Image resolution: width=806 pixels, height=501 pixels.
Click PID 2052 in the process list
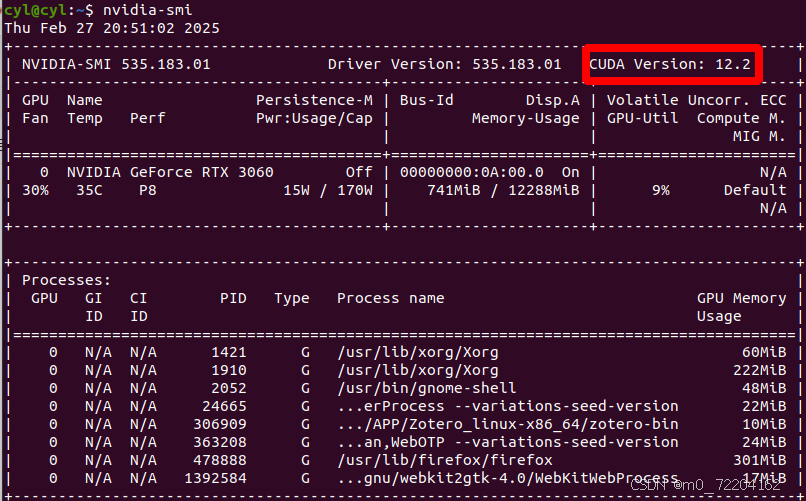click(x=229, y=388)
